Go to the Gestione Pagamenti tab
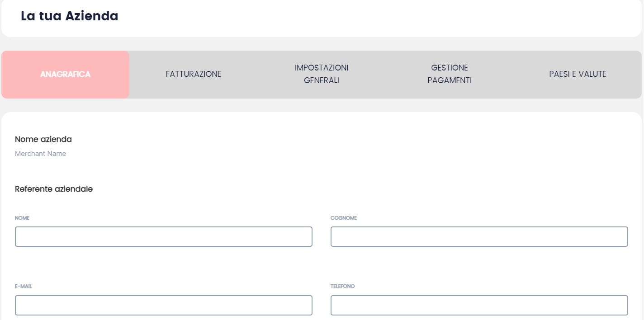This screenshot has width=644, height=320. point(449,74)
